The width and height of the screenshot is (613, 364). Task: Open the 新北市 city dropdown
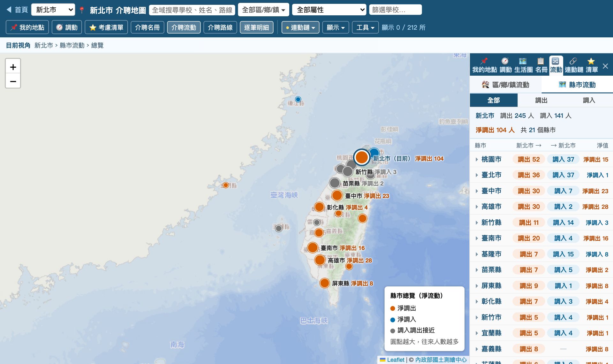pyautogui.click(x=53, y=10)
